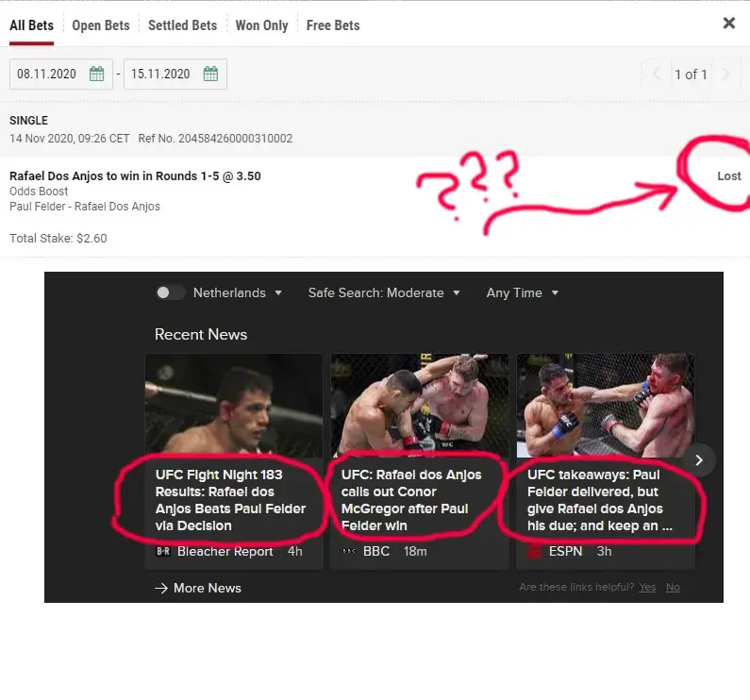Switch to the Settled Bets tab
The height and width of the screenshot is (700, 750).
pos(182,25)
